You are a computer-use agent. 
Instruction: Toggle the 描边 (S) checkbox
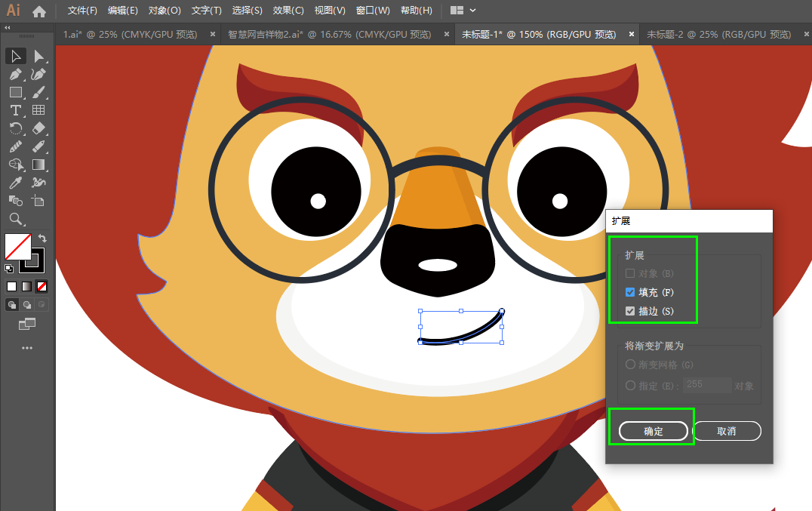pyautogui.click(x=629, y=311)
